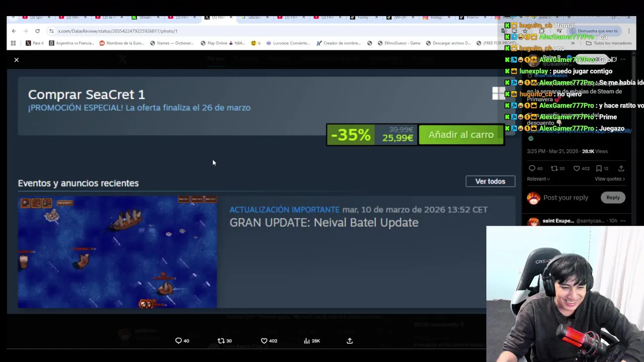
Task: Open the 'Creador de nombre...' bookmark
Action: tap(338, 43)
